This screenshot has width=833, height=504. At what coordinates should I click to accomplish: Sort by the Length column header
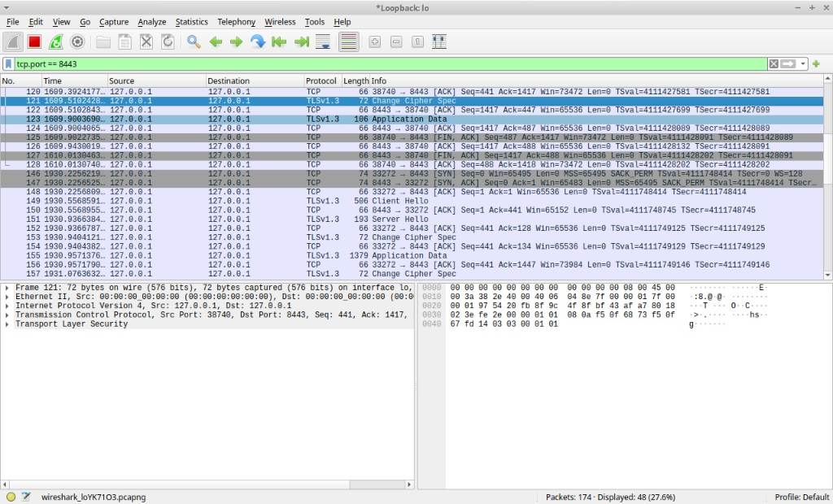(x=356, y=80)
